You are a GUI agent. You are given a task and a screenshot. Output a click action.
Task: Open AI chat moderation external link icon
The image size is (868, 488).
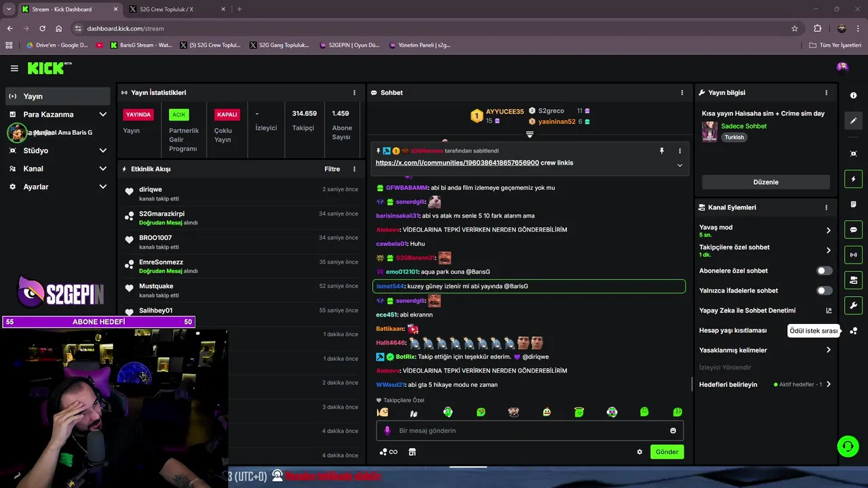[x=828, y=310]
